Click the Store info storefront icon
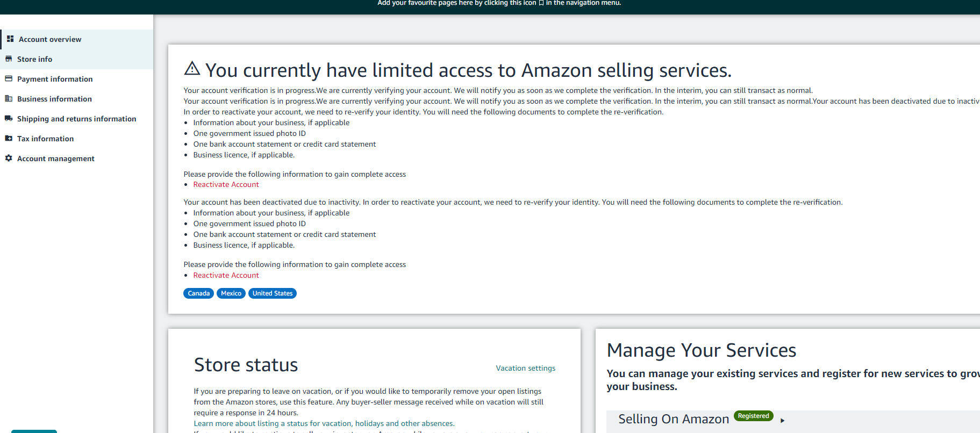980x433 pixels. 9,59
